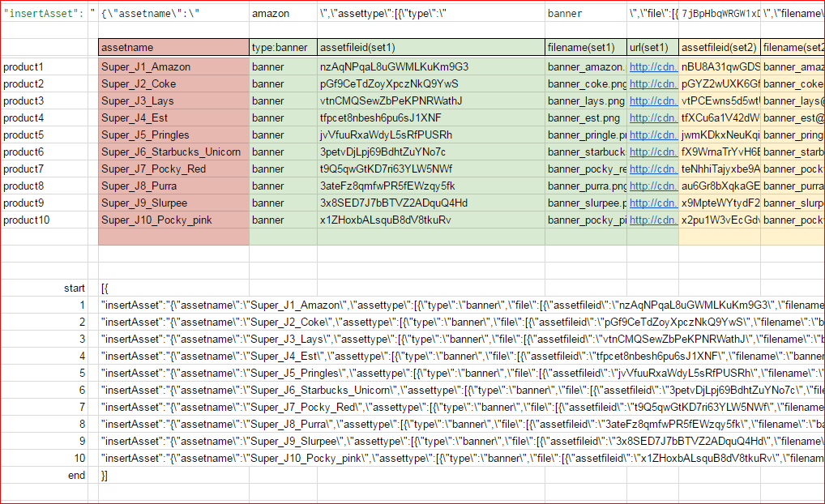Click the banner type cell in product8 row
The image size is (825, 504).
point(283,186)
